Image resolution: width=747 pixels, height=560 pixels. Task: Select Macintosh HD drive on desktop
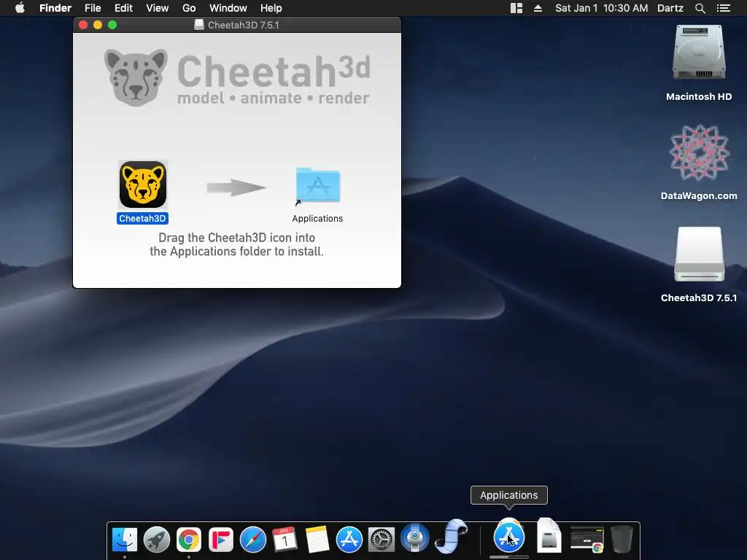(699, 52)
